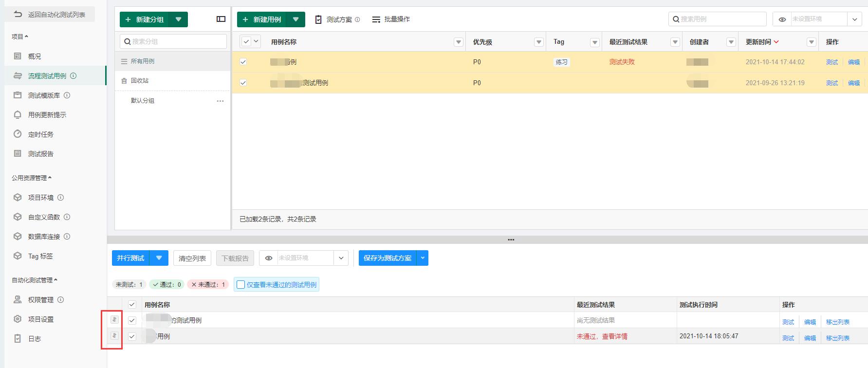Click the info icon beside 权限管理
Image resolution: width=868 pixels, height=368 pixels.
(x=61, y=300)
